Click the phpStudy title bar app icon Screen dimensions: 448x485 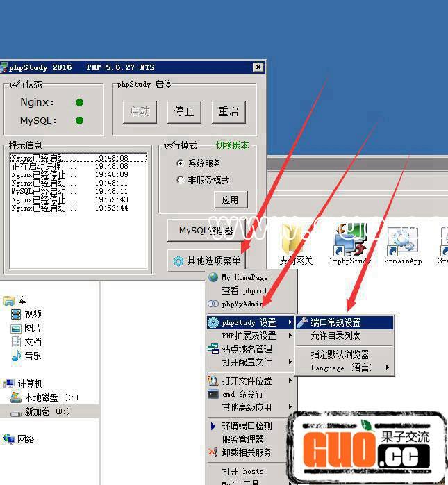[3, 67]
